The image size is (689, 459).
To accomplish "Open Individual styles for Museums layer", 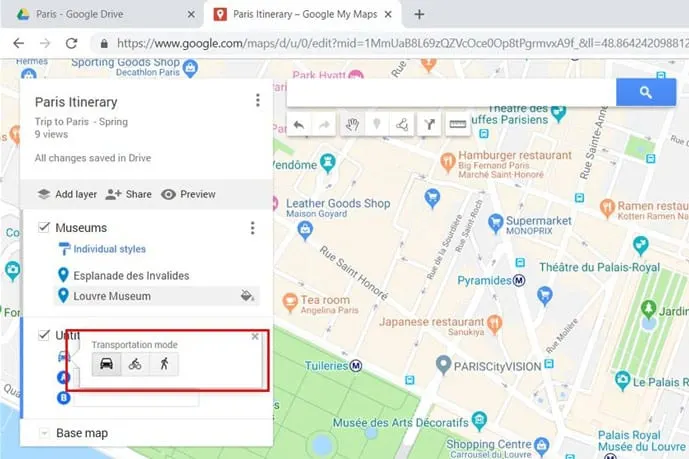I will point(102,249).
